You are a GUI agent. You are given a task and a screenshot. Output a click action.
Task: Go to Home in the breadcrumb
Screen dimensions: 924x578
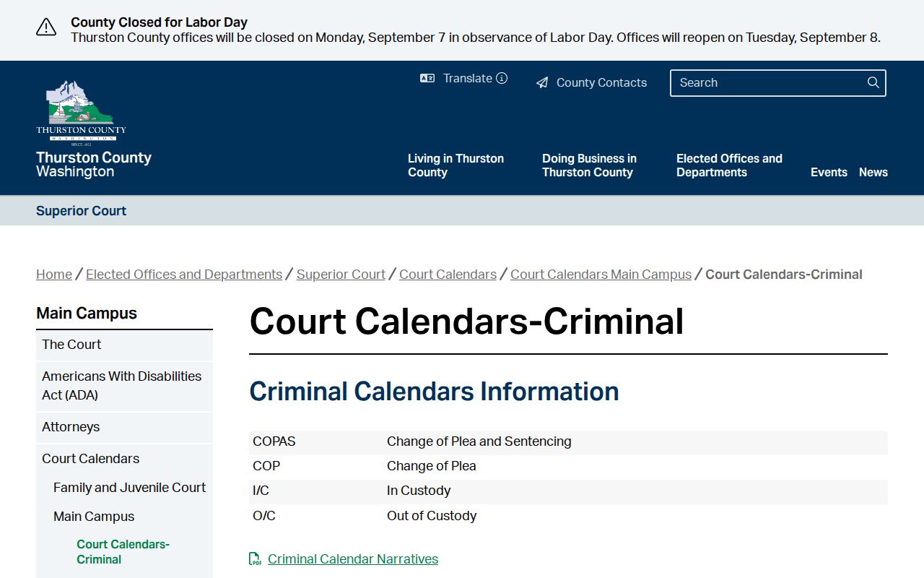[54, 275]
